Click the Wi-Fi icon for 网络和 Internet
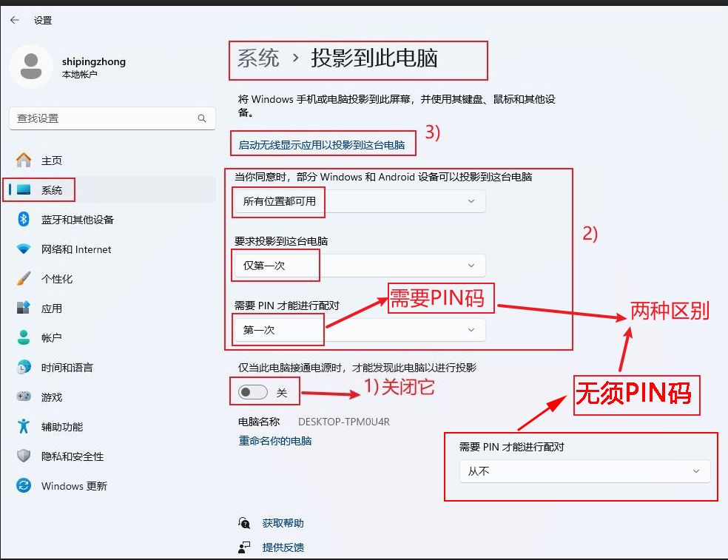The height and width of the screenshot is (560, 728). 24,249
